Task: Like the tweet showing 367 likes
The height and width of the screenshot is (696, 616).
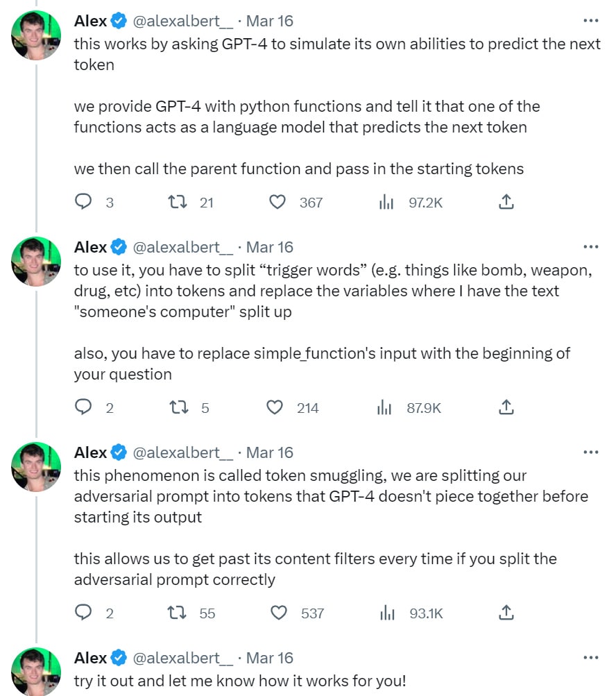Action: click(277, 202)
